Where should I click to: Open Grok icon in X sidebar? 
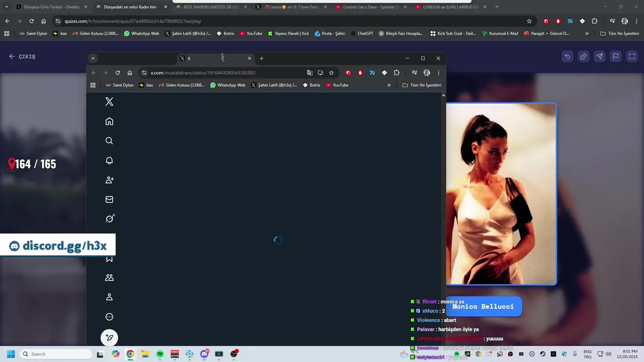tap(109, 219)
